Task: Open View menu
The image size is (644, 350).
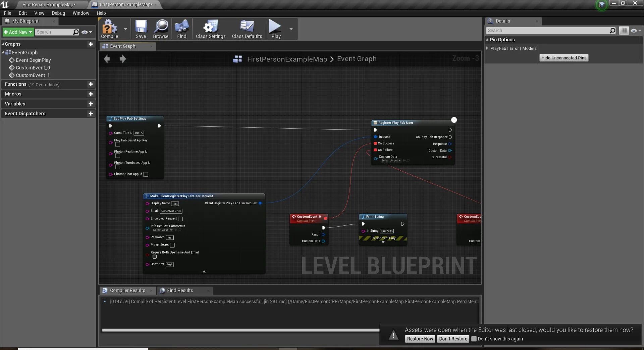Action: tap(39, 13)
